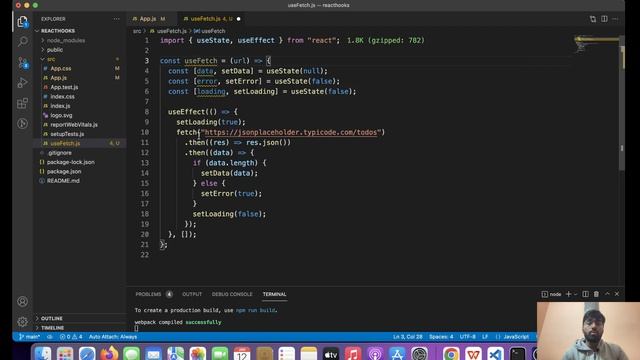Open setupTests.js in the explorer

(67, 134)
